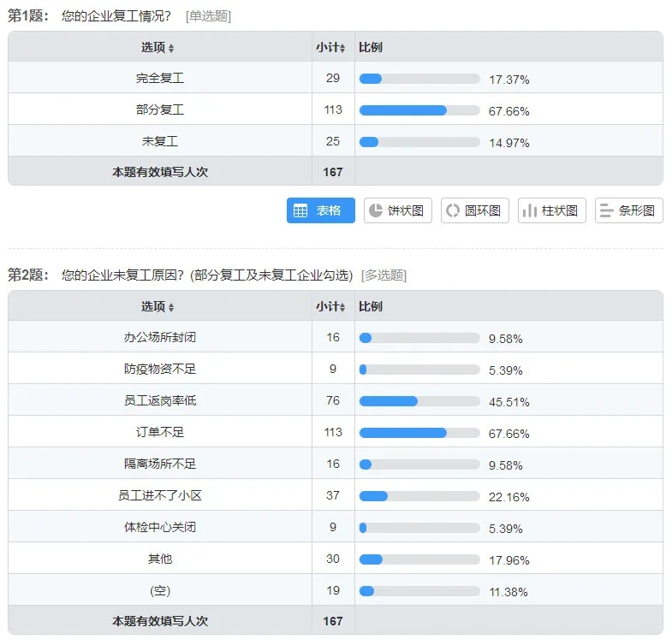Select the 完全复工 row label
Viewport: 672px width, 639px height.
click(x=160, y=78)
